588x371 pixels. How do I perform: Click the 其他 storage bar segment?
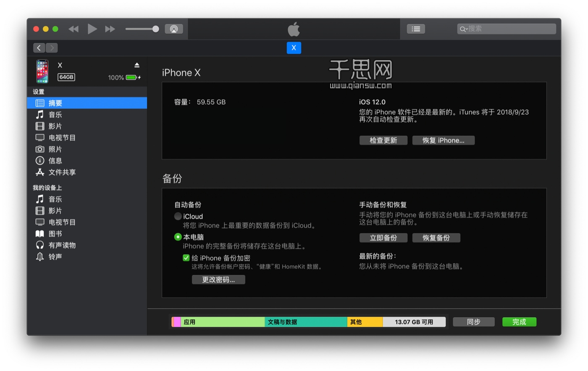coord(365,322)
